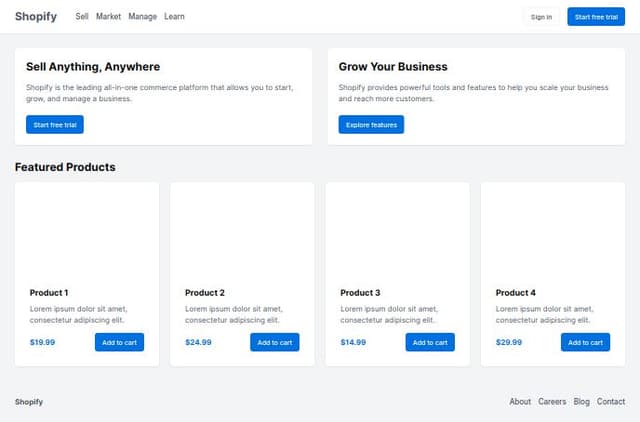Image resolution: width=640 pixels, height=422 pixels.
Task: Add Product 1 to cart
Action: [119, 342]
